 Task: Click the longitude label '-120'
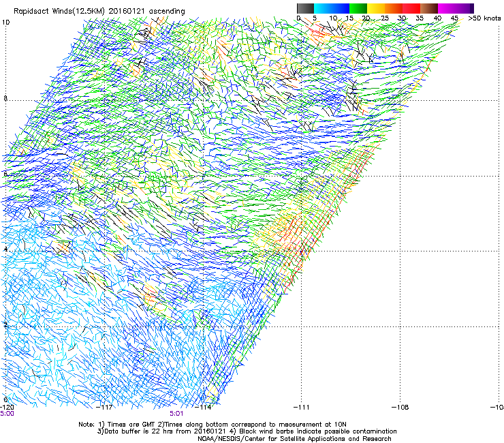point(7,408)
